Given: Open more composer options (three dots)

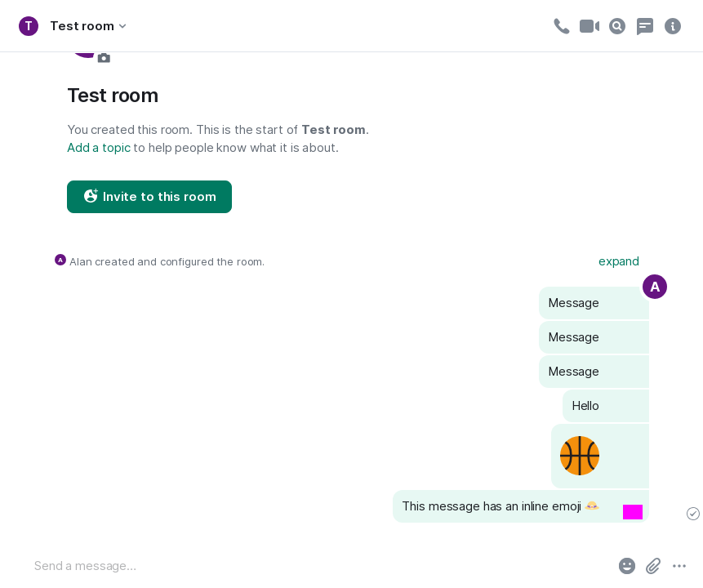Looking at the screenshot, I should click(679, 566).
